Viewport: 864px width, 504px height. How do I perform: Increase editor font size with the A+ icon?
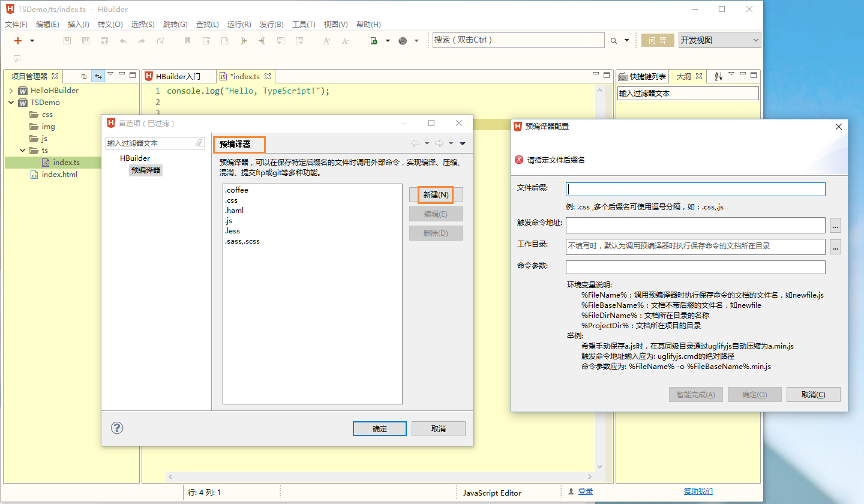pos(326,40)
